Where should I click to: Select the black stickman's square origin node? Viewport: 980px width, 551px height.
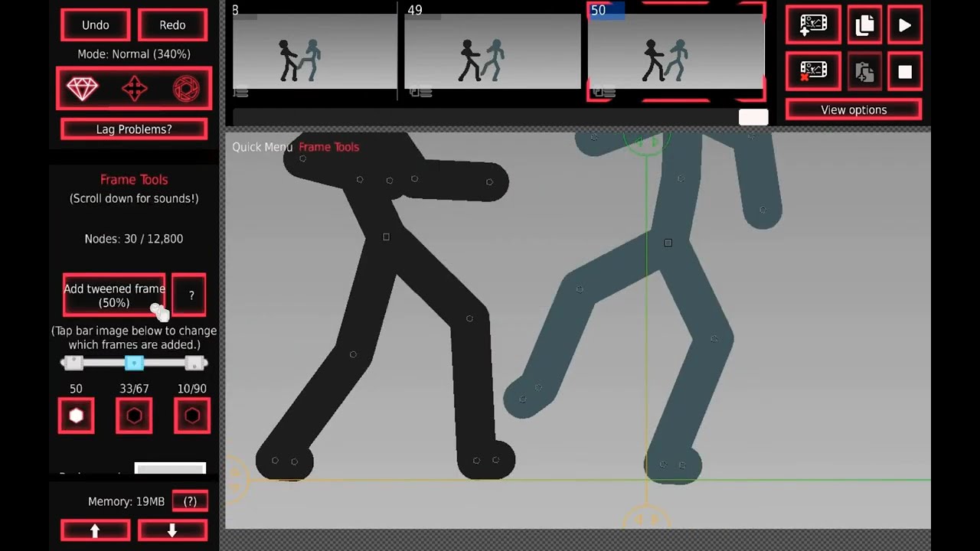386,237
